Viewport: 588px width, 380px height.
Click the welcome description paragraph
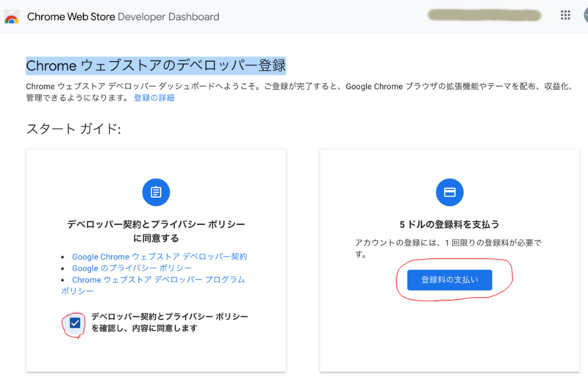(x=299, y=92)
